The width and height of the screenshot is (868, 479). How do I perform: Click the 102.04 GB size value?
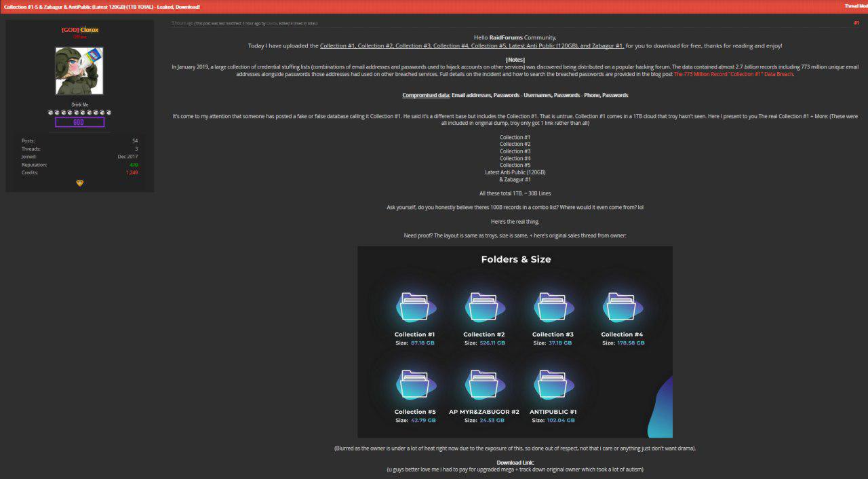[x=561, y=420]
